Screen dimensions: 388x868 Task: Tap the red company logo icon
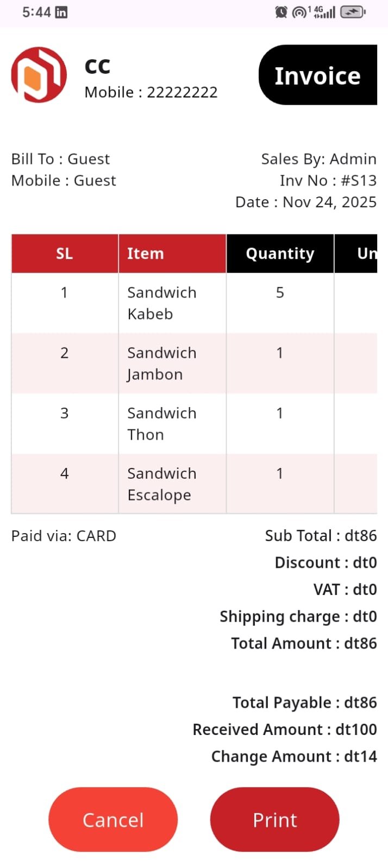39,75
